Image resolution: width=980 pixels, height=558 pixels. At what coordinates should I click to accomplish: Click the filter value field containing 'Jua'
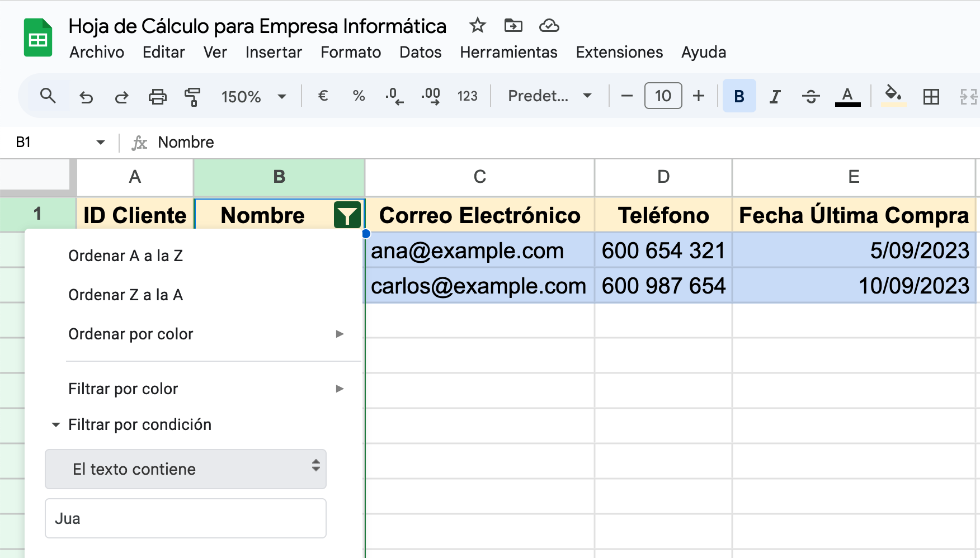point(186,518)
